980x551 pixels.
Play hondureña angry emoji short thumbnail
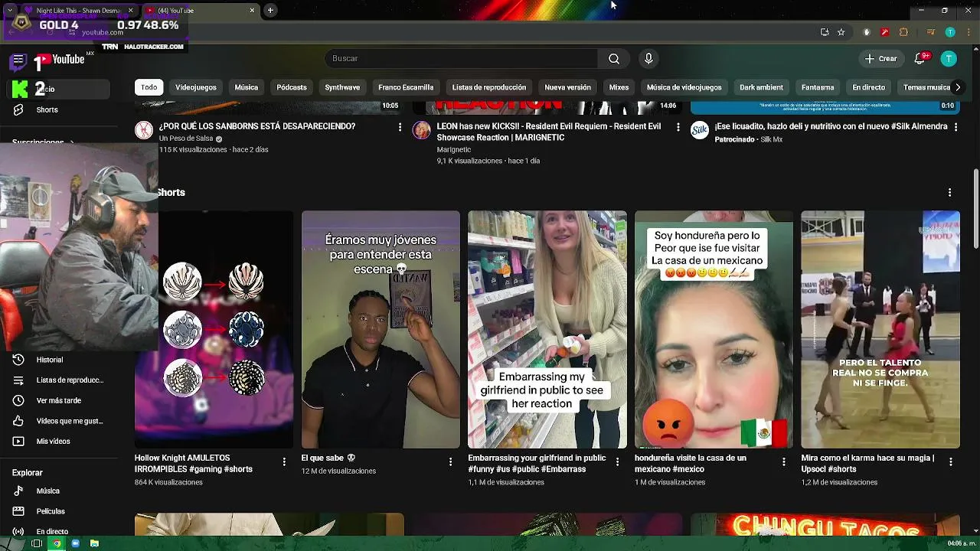click(x=714, y=330)
